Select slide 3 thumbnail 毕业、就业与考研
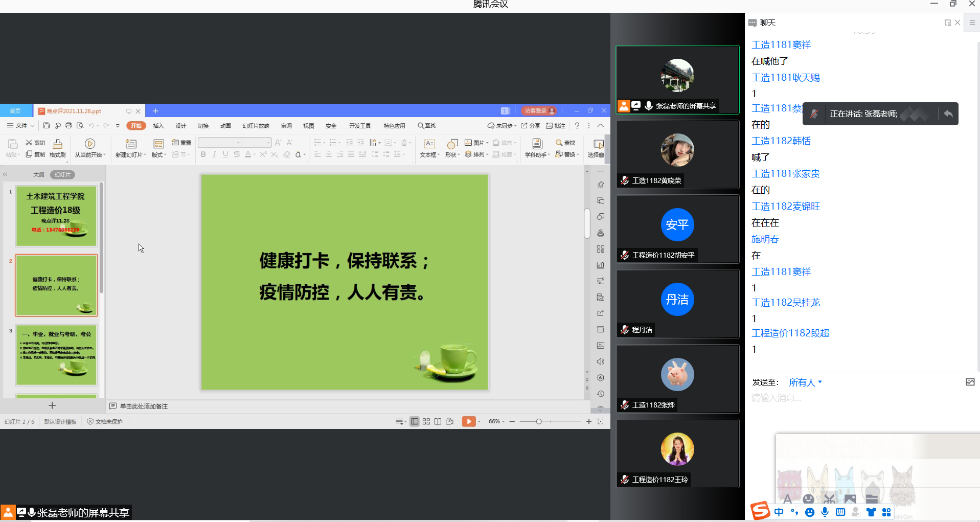Viewport: 980px width, 522px height. 56,355
